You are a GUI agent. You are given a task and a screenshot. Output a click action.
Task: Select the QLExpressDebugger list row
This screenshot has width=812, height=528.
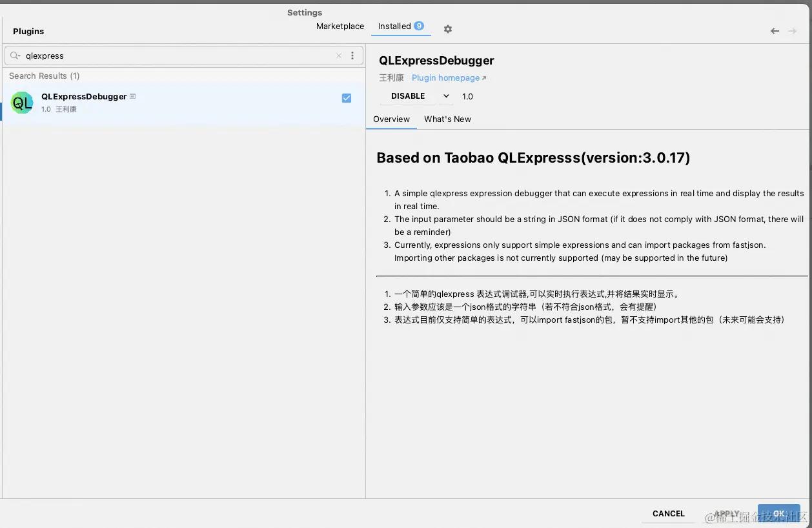point(184,103)
